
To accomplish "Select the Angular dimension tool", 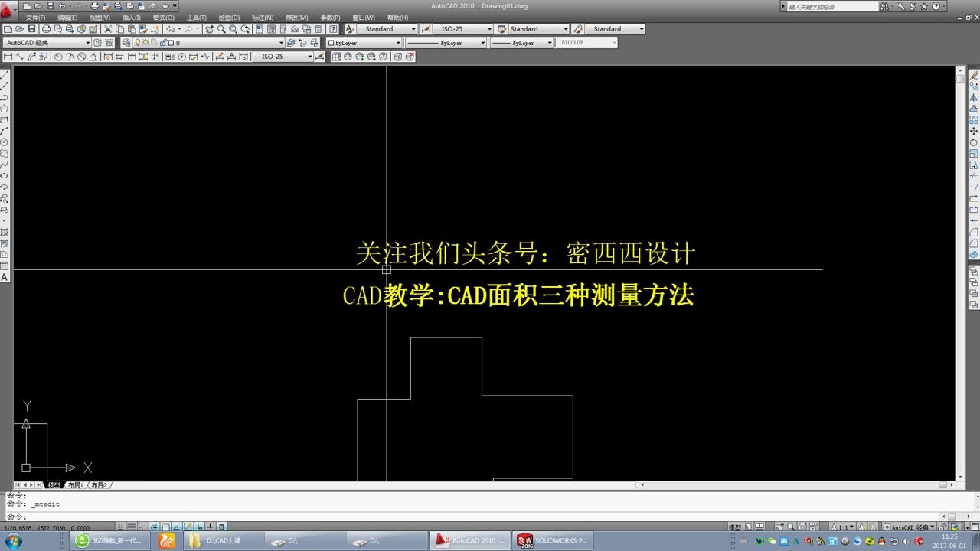I will tap(93, 57).
